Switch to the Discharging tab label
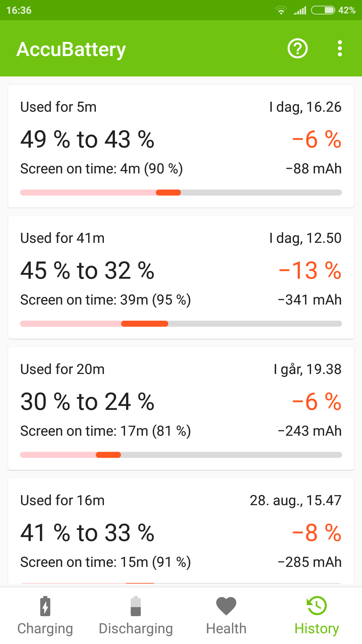 coord(136,629)
